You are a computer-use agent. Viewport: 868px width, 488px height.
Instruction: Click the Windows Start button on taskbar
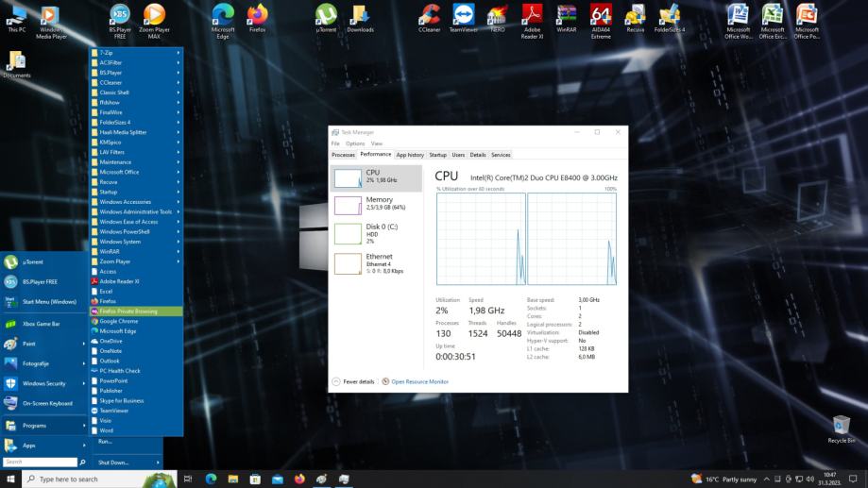point(12,479)
